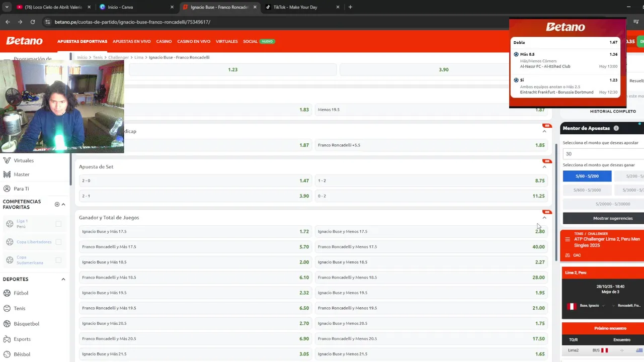The image size is (644, 362).
Task: Close the TikTok browser tab
Action: (x=338, y=7)
